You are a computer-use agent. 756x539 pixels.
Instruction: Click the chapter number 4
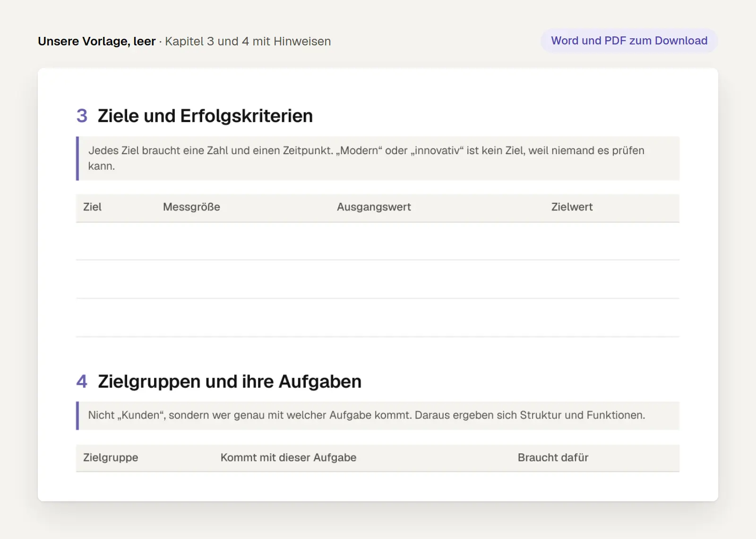[82, 382]
